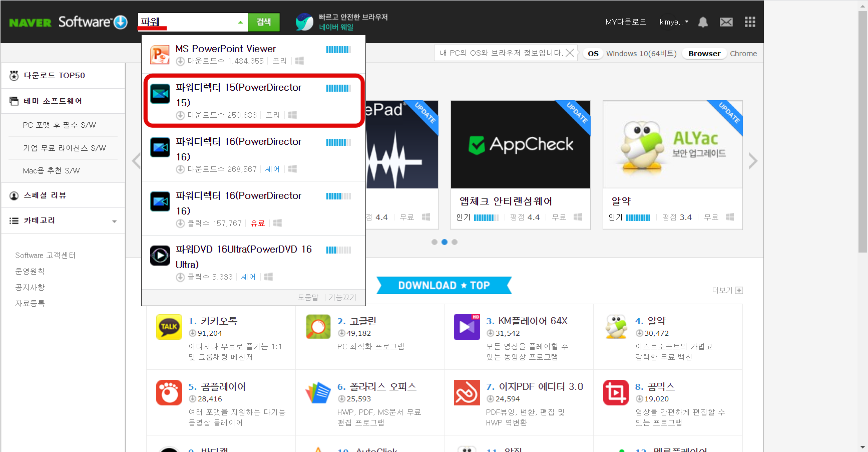Open the 곰믹스 app icon
The image size is (868, 452).
pyautogui.click(x=616, y=392)
